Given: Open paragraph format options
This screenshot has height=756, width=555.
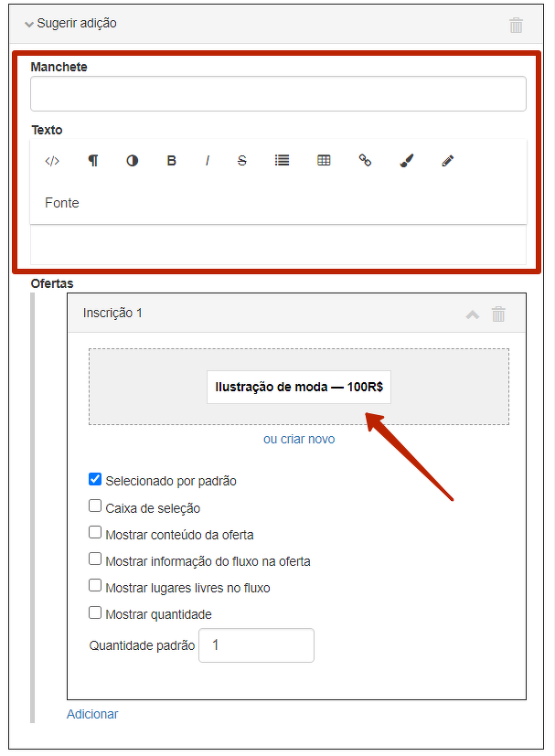Looking at the screenshot, I should click(92, 161).
